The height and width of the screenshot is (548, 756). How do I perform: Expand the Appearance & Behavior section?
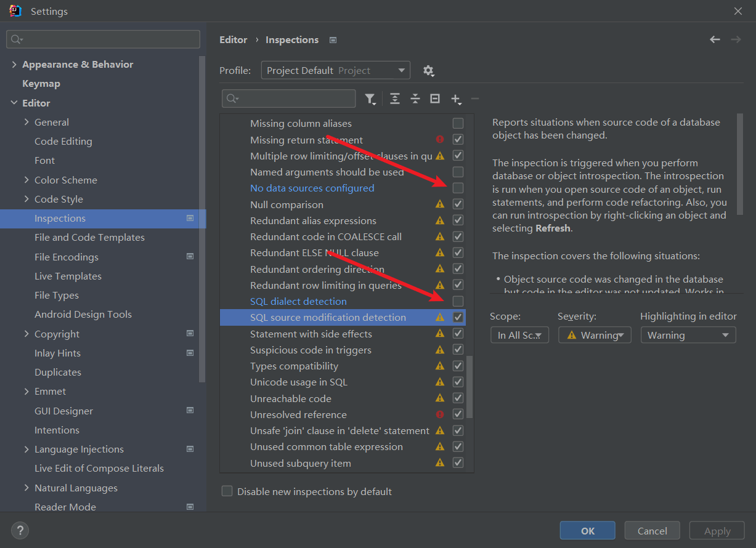point(14,64)
